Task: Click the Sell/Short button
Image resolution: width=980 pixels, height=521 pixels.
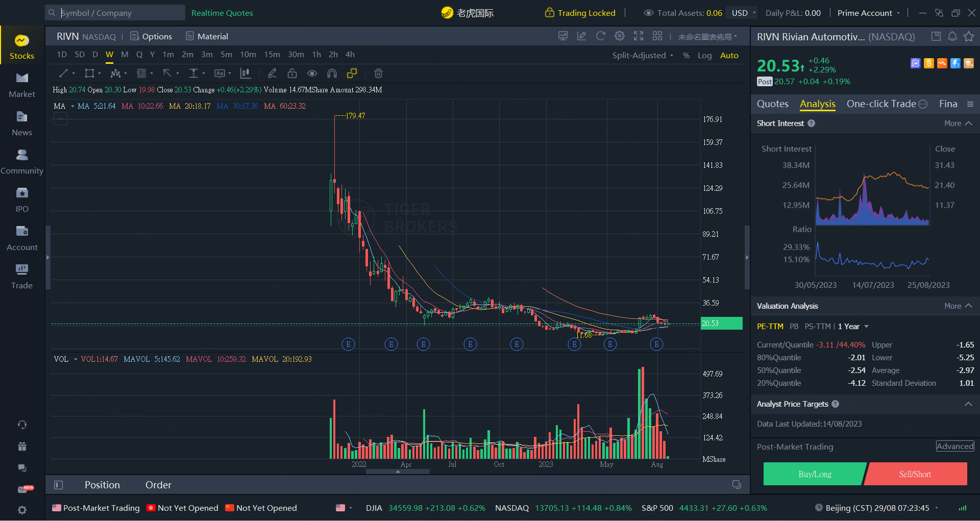Action: (915, 474)
